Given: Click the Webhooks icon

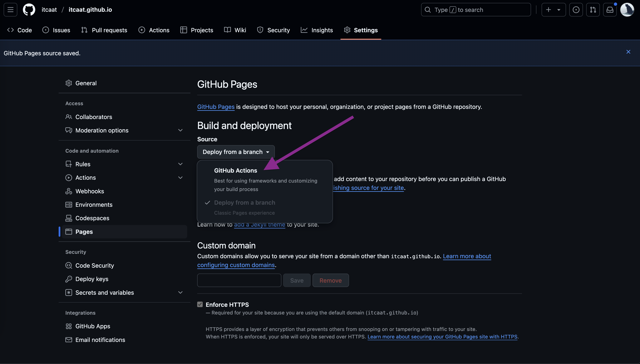Looking at the screenshot, I should coord(69,191).
